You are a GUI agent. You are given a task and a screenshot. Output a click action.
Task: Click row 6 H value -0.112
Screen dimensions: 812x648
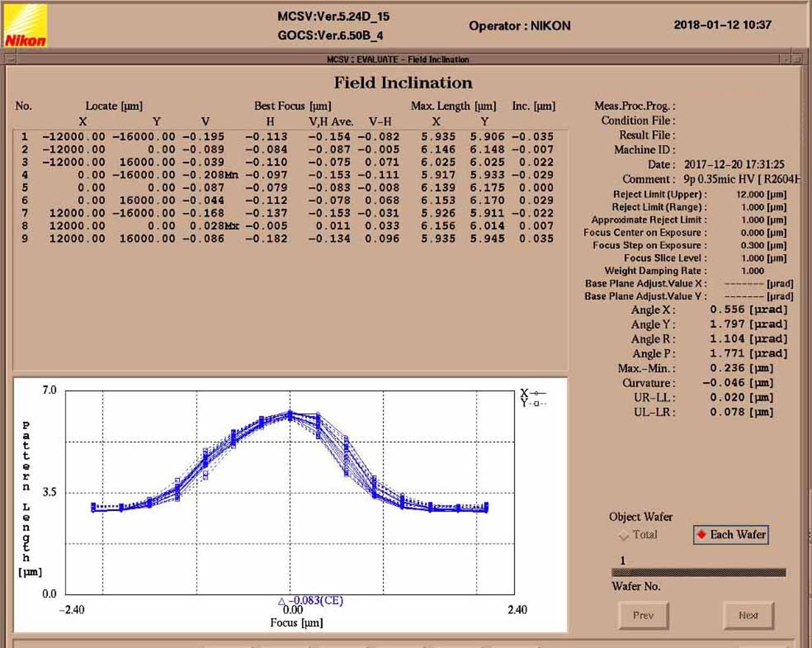(x=266, y=200)
